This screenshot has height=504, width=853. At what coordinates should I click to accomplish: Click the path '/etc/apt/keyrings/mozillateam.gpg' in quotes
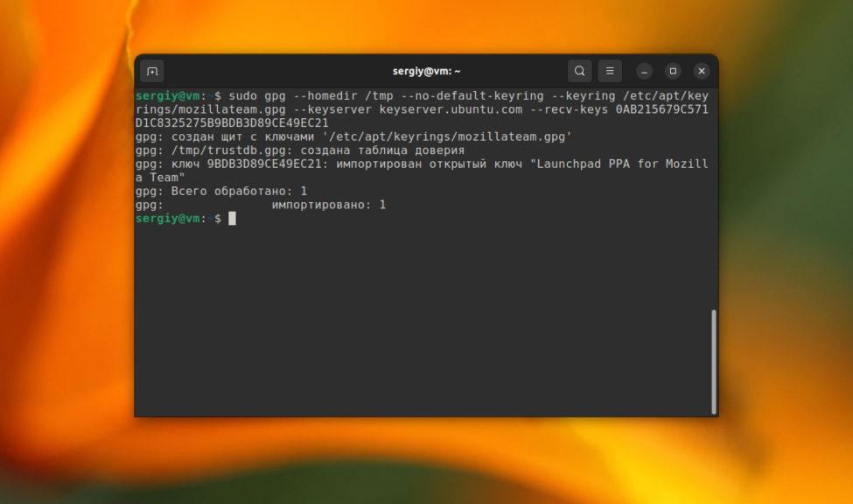click(447, 136)
